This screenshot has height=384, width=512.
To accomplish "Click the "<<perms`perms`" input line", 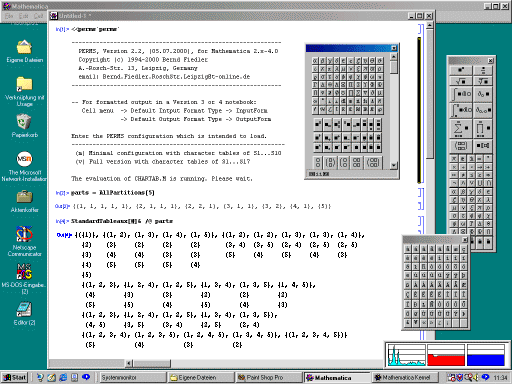I will tap(95, 29).
